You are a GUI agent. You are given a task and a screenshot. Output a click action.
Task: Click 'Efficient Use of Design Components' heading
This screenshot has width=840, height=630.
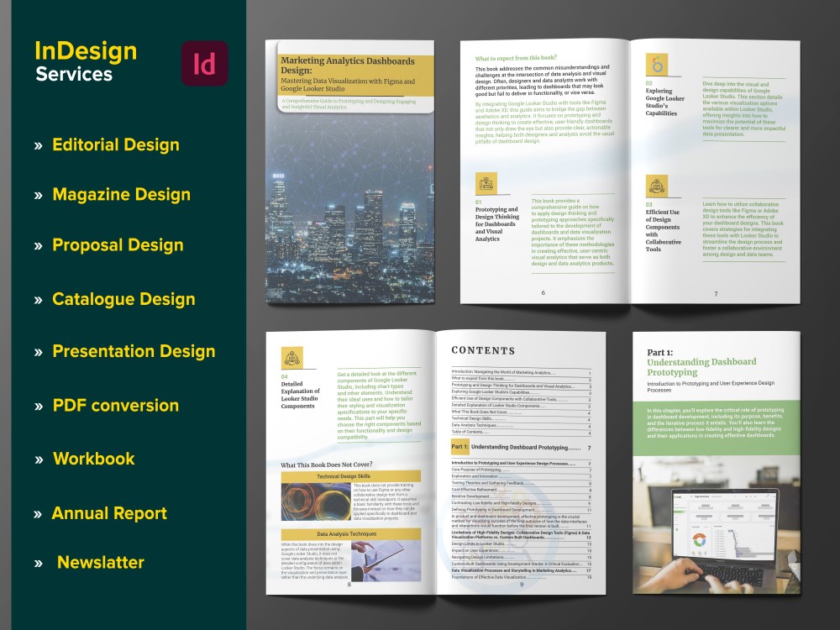tap(664, 230)
